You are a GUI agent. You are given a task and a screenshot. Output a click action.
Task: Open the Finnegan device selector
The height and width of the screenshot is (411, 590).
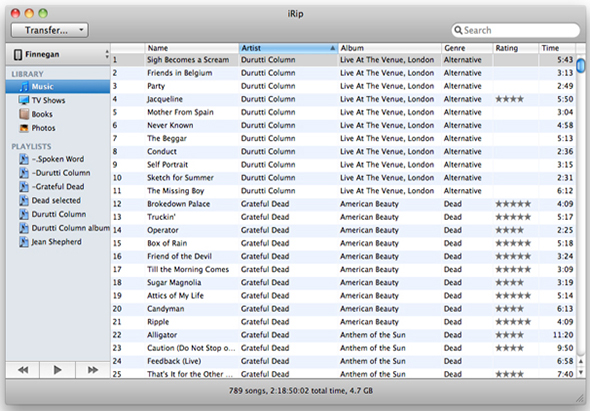(x=58, y=55)
